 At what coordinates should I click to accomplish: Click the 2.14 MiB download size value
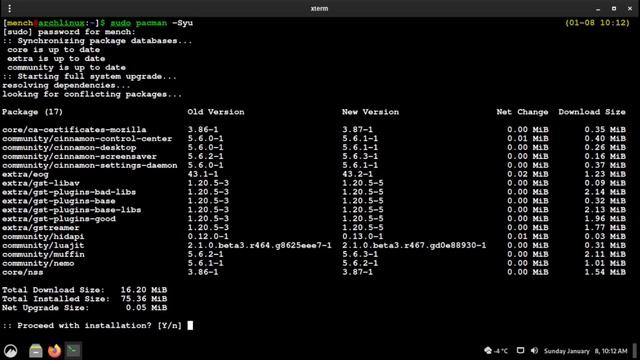605,192
